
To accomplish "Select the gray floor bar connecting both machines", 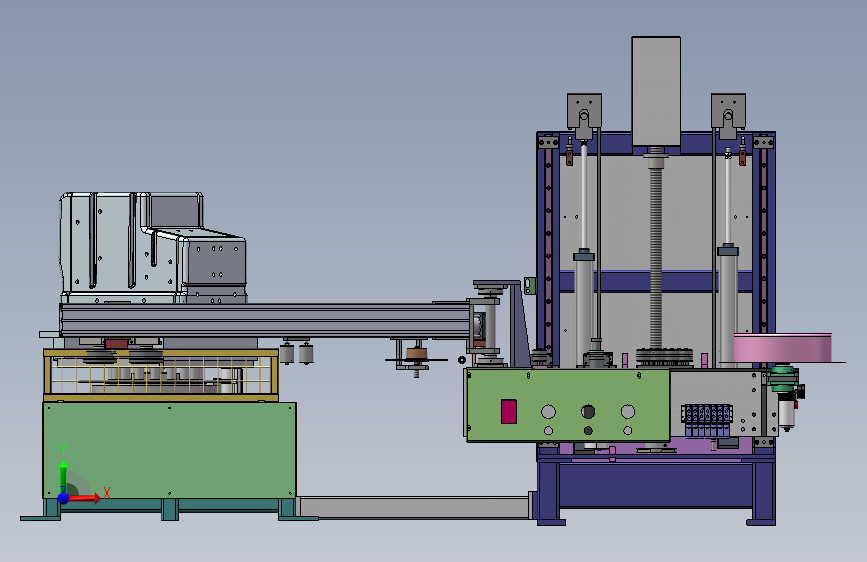I will (x=415, y=507).
